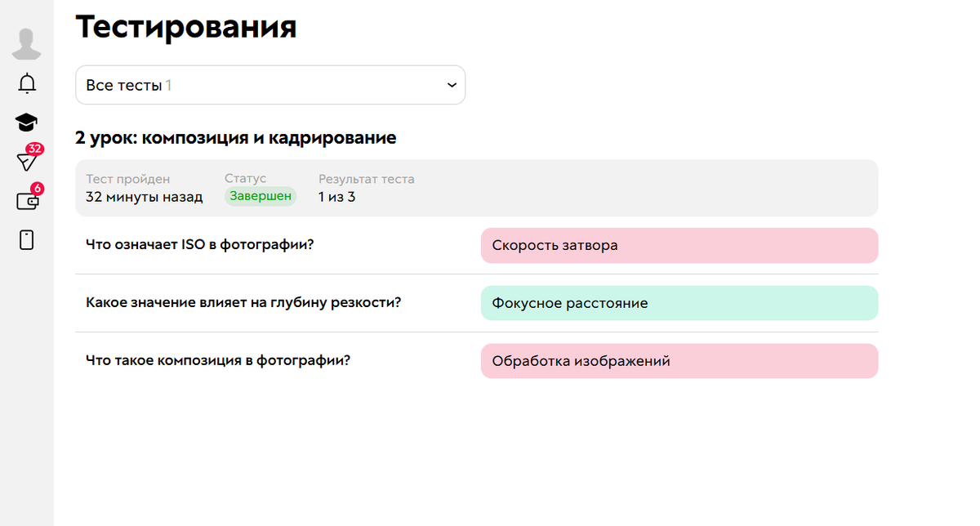This screenshot has height=526, width=980.
Task: Open the wallet icon in the sidebar
Action: (27, 200)
